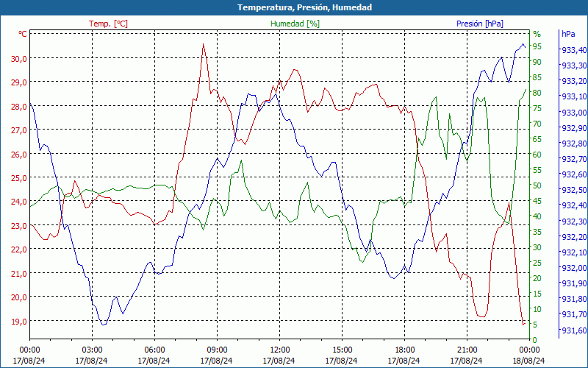Click the 931,70 pressure tick label

[x=574, y=314]
